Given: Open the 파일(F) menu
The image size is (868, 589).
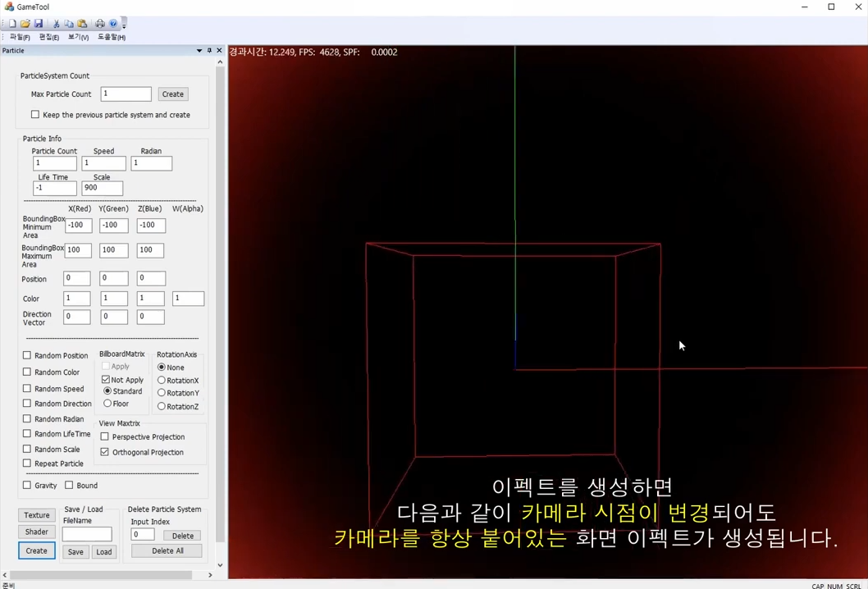Looking at the screenshot, I should click(x=21, y=37).
